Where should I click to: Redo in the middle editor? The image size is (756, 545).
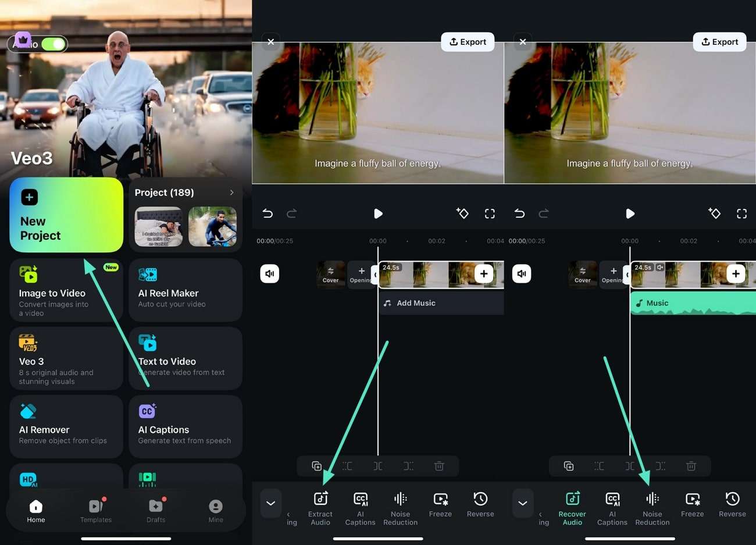(x=292, y=213)
